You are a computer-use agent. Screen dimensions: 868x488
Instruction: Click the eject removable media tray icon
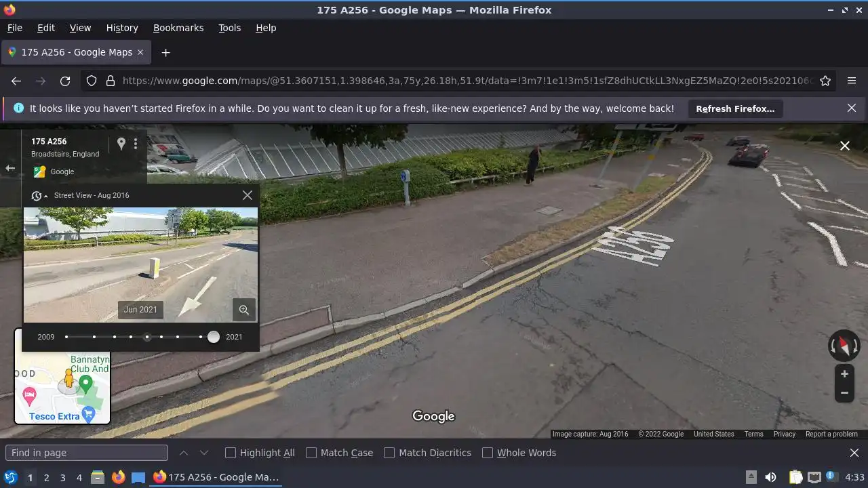tap(751, 477)
